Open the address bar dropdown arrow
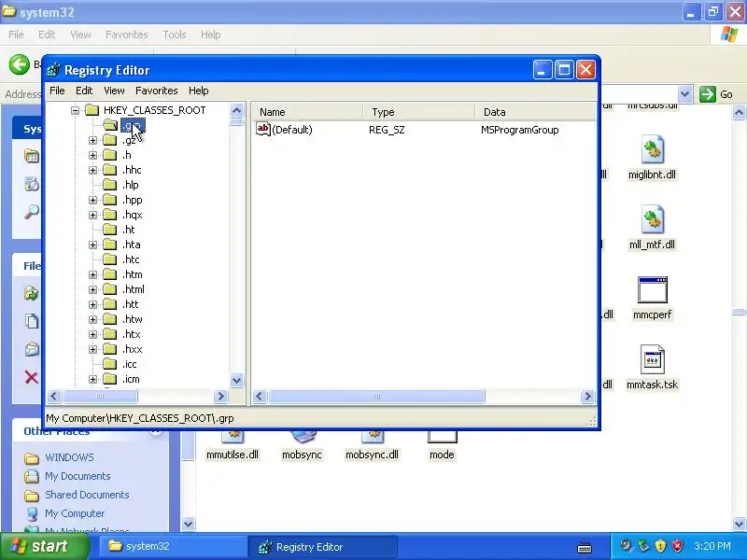Viewport: 747px width, 560px height. (x=684, y=94)
